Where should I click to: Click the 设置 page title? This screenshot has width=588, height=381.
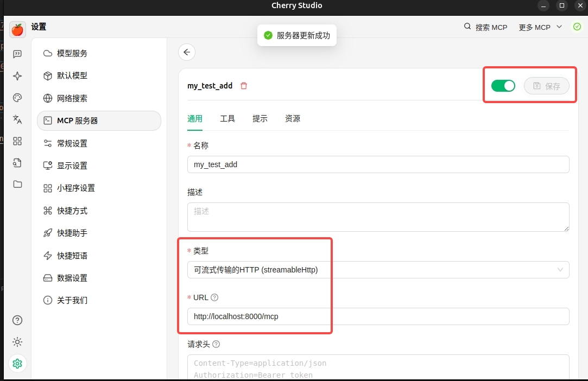pos(39,27)
